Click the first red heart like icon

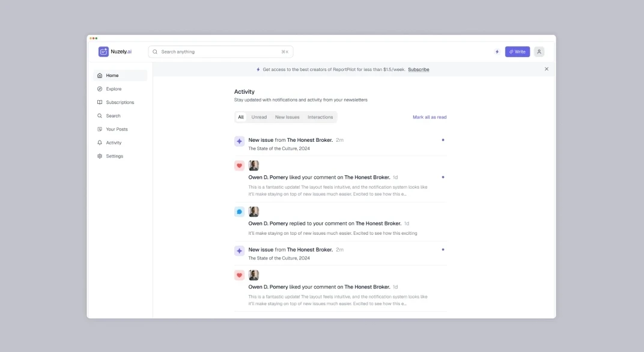240,166
